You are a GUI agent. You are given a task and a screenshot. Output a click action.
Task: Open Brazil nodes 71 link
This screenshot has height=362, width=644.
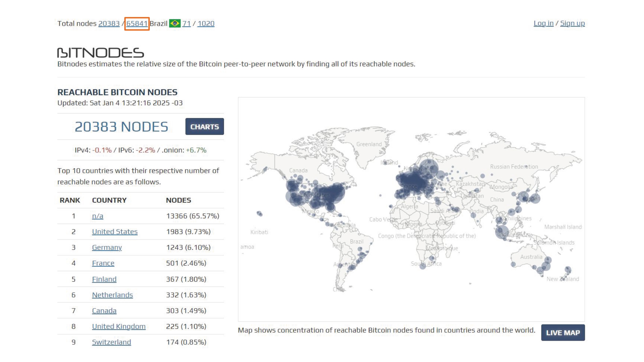186,23
